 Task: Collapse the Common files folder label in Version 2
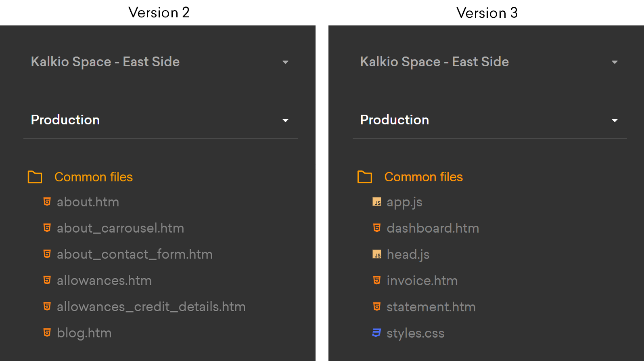94,177
